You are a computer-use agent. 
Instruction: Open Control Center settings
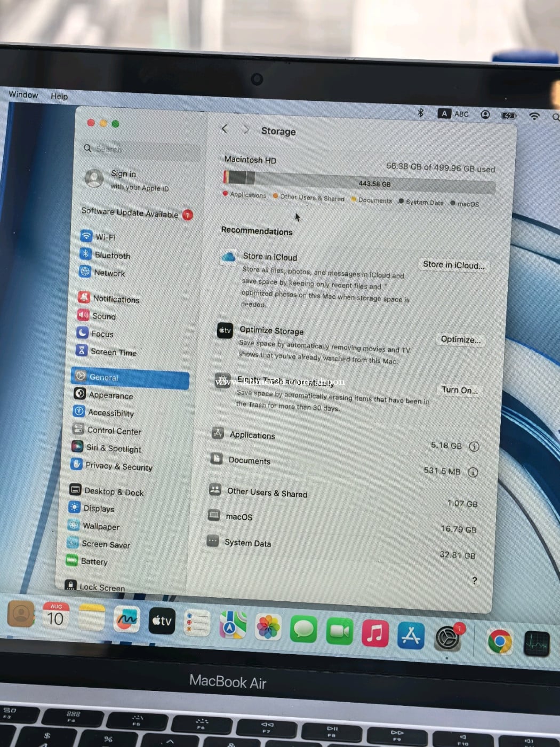tap(107, 430)
